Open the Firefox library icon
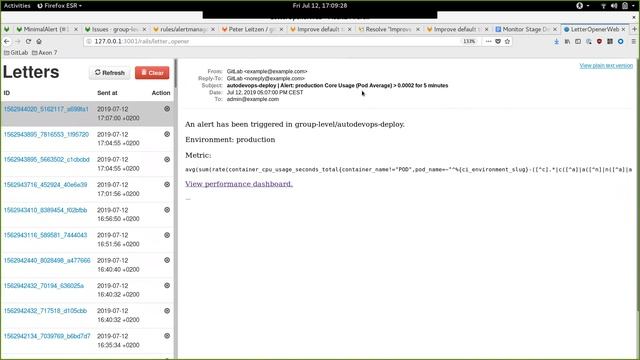The image size is (640, 360). [x=567, y=41]
